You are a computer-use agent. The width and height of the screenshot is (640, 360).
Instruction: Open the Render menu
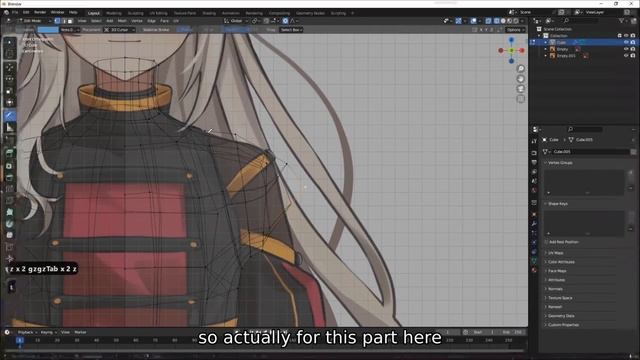click(40, 13)
